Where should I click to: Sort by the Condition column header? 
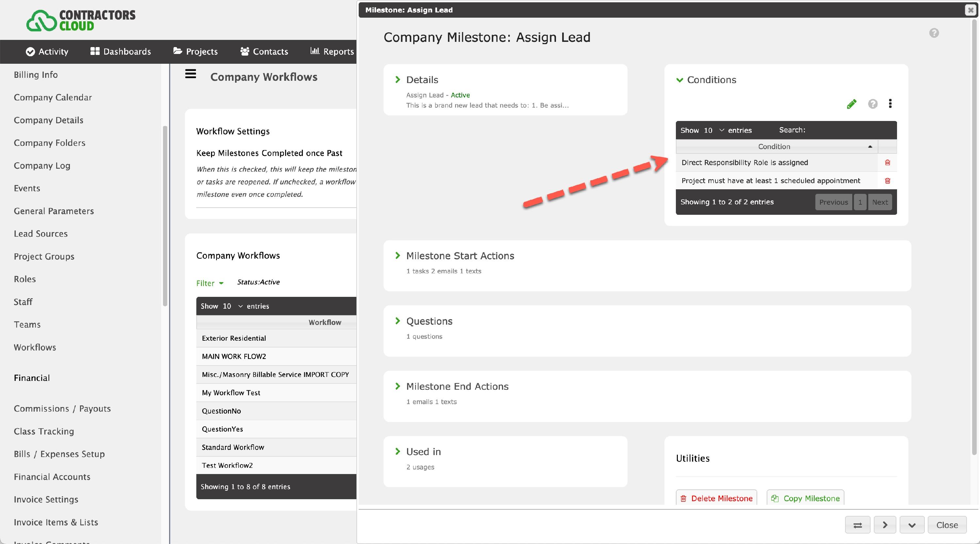tap(776, 146)
